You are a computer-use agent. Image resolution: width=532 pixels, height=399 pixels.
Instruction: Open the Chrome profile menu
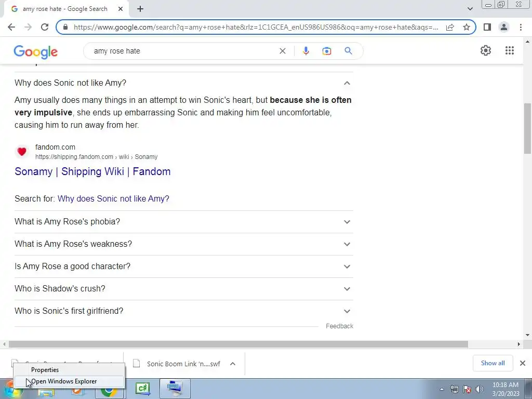[x=504, y=27]
